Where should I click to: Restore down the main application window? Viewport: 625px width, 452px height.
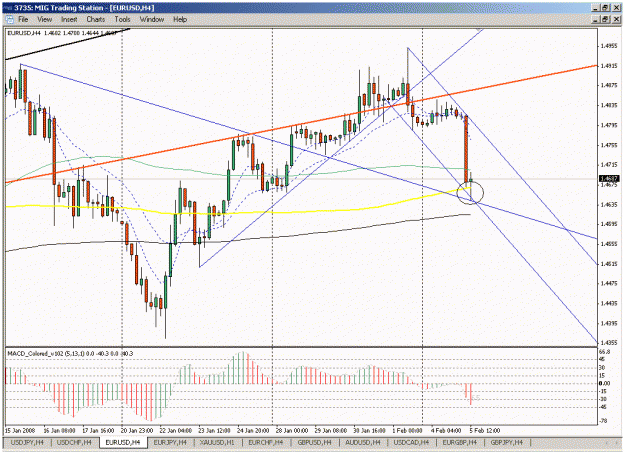(605, 8)
